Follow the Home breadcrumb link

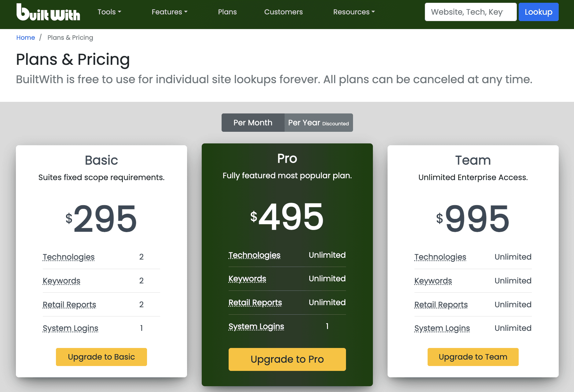pyautogui.click(x=26, y=38)
